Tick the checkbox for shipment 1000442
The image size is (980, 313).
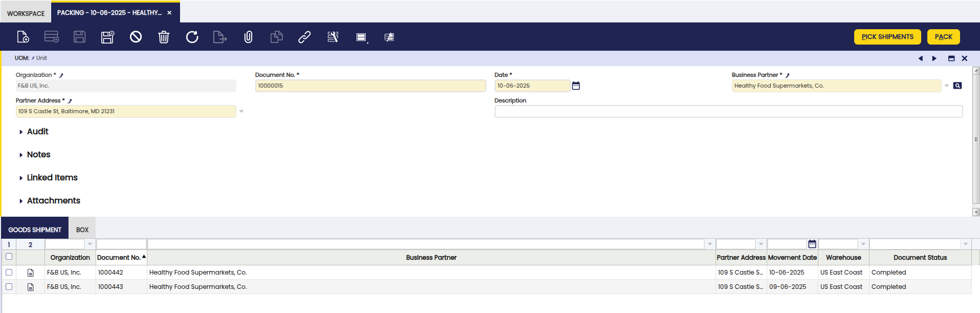point(9,273)
